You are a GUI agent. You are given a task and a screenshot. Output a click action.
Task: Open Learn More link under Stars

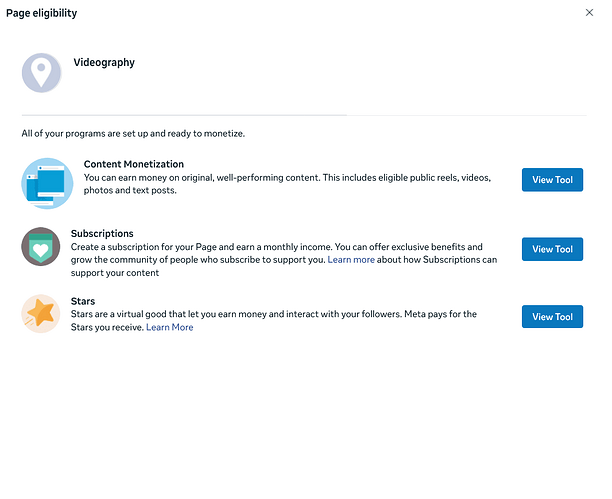170,327
